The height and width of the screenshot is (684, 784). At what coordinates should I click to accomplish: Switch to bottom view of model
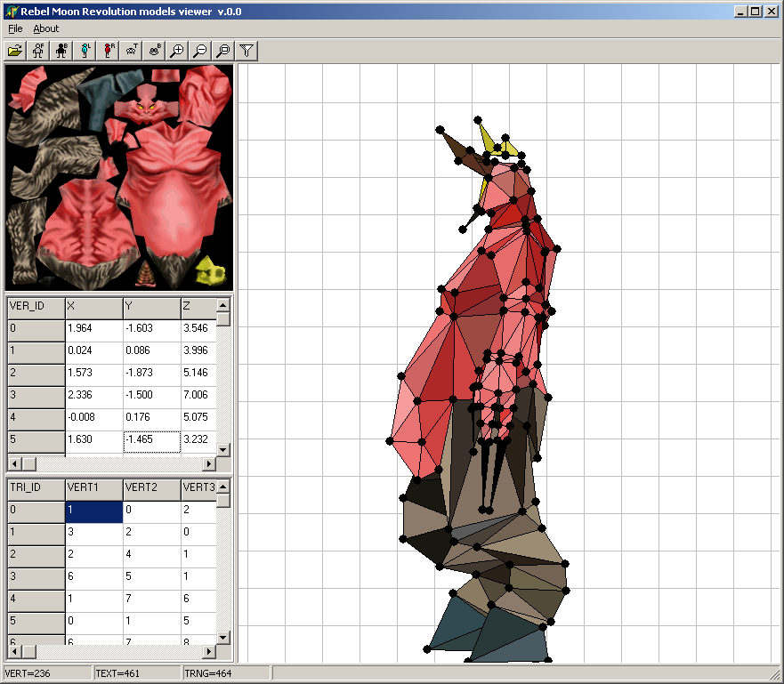pos(154,51)
